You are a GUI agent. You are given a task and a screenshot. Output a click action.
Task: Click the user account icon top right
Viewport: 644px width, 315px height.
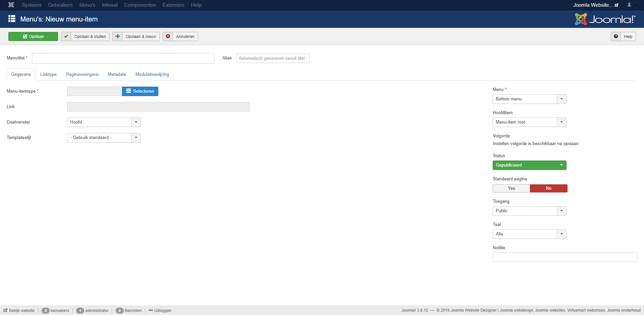(x=629, y=5)
